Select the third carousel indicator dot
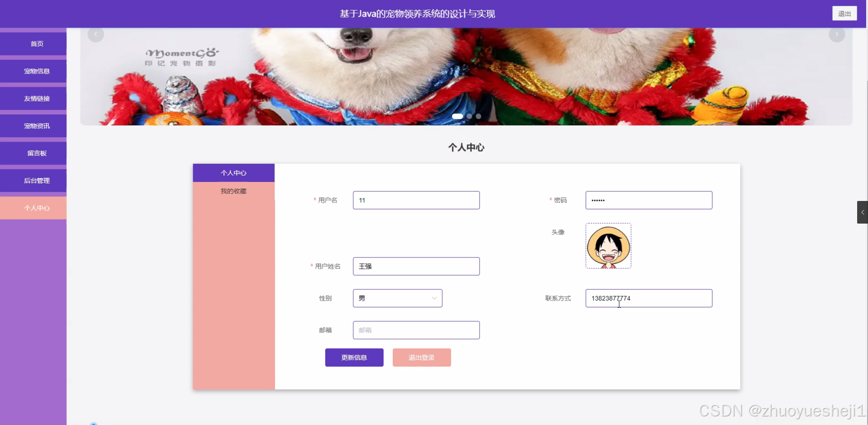The image size is (868, 425). 478,116
